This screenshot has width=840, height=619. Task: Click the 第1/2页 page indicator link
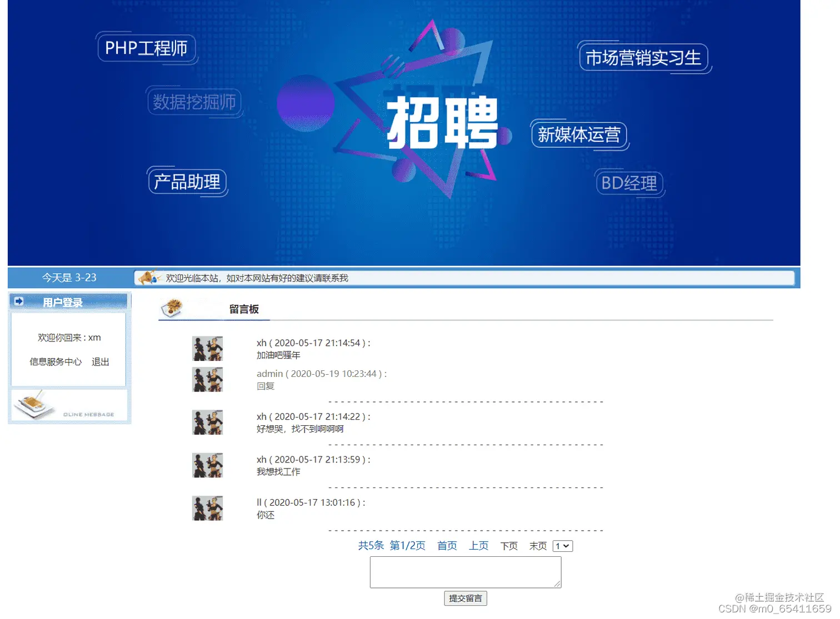[x=408, y=546]
